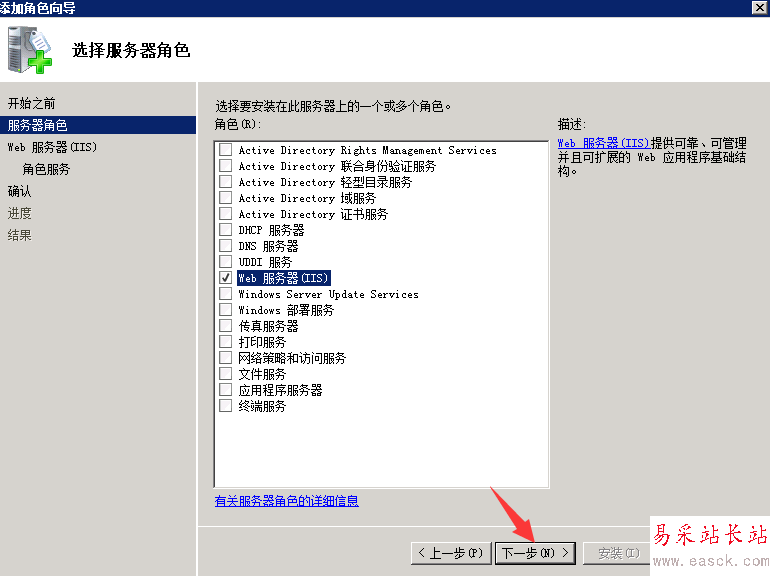Go to 角色服务 sidebar step
Viewport: 770px width, 576px height.
tap(46, 169)
